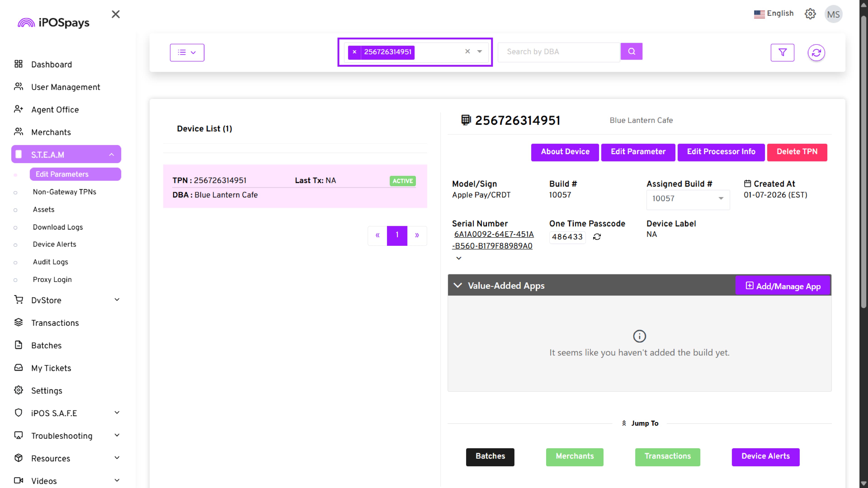
Task: Click the Edit Processor Info button
Action: pyautogui.click(x=721, y=152)
